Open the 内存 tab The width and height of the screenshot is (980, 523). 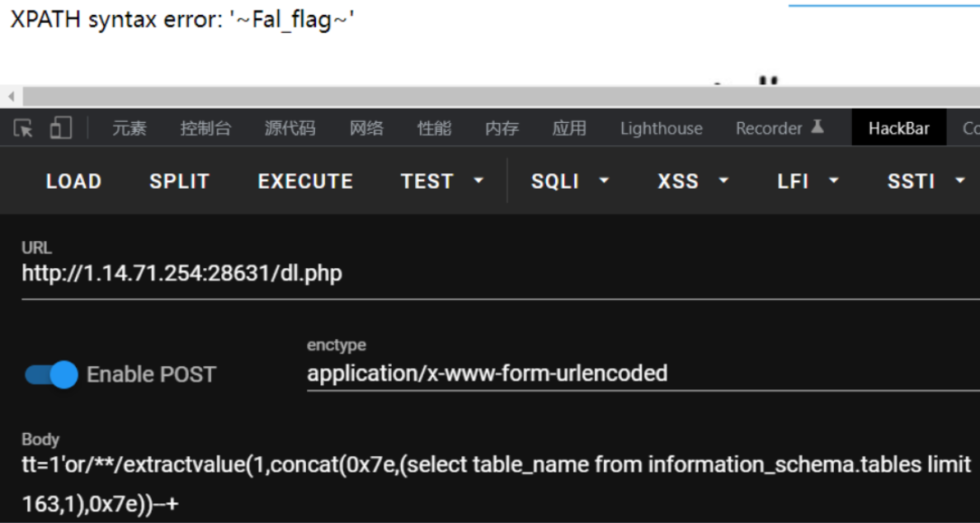[x=502, y=128]
